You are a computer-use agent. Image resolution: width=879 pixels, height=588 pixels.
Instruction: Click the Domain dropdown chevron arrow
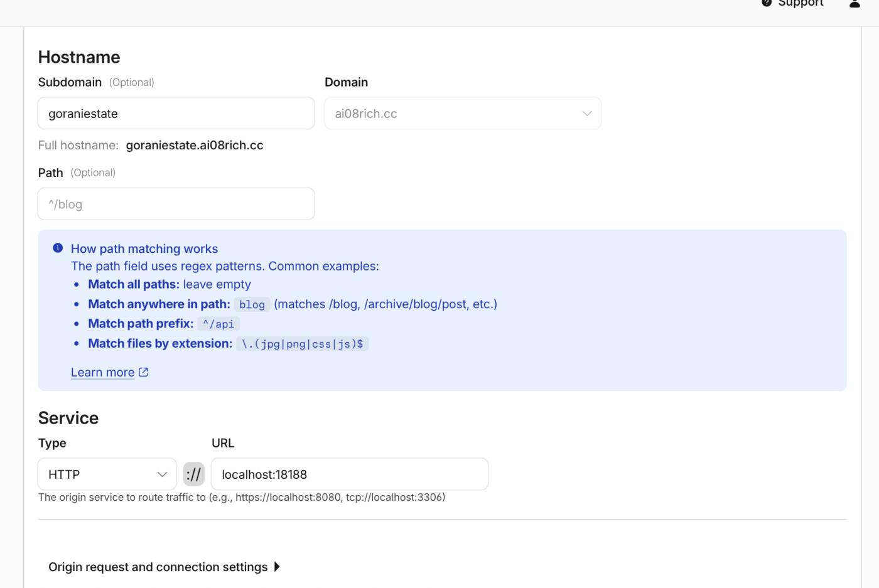coord(586,114)
